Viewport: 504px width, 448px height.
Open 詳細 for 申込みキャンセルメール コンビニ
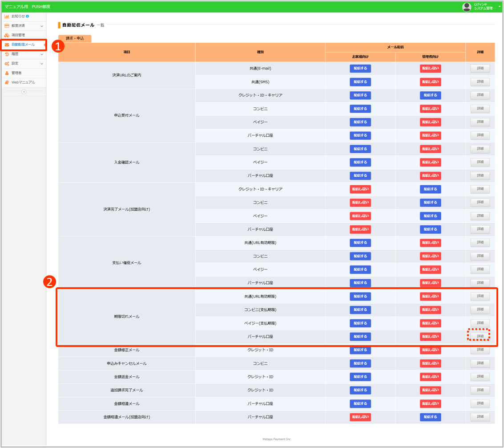click(x=480, y=363)
